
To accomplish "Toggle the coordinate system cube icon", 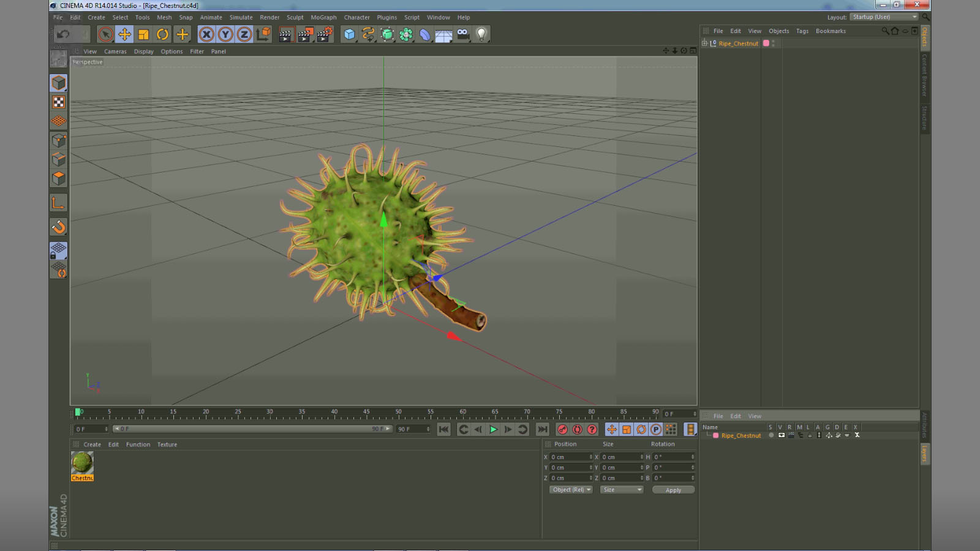I will click(x=263, y=34).
